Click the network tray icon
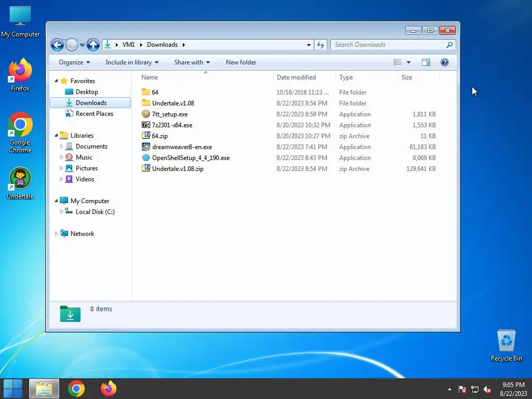Screen dimensions: 532x399 pos(475,389)
